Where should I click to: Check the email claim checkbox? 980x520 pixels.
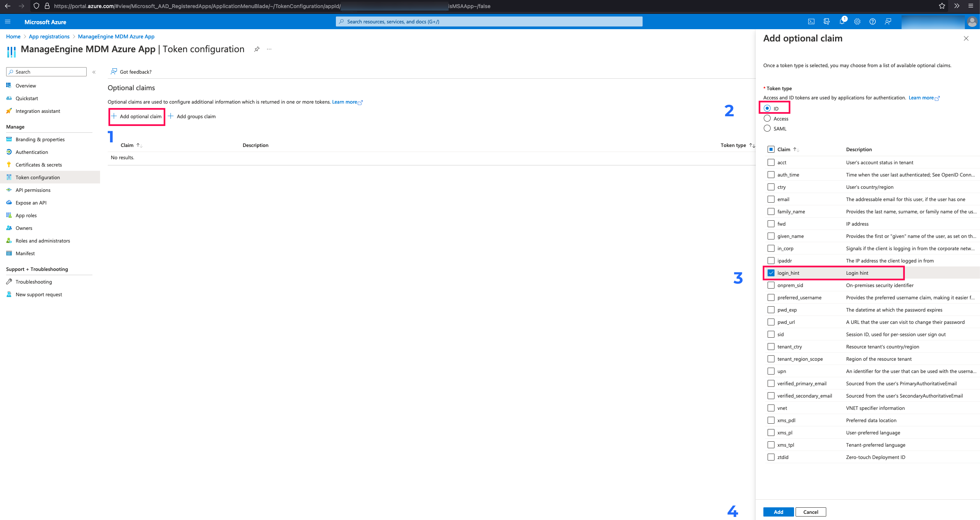771,199
